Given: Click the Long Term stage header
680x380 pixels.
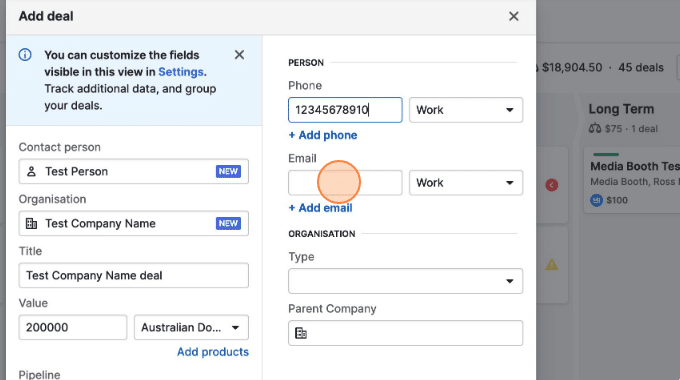Looking at the screenshot, I should [621, 109].
